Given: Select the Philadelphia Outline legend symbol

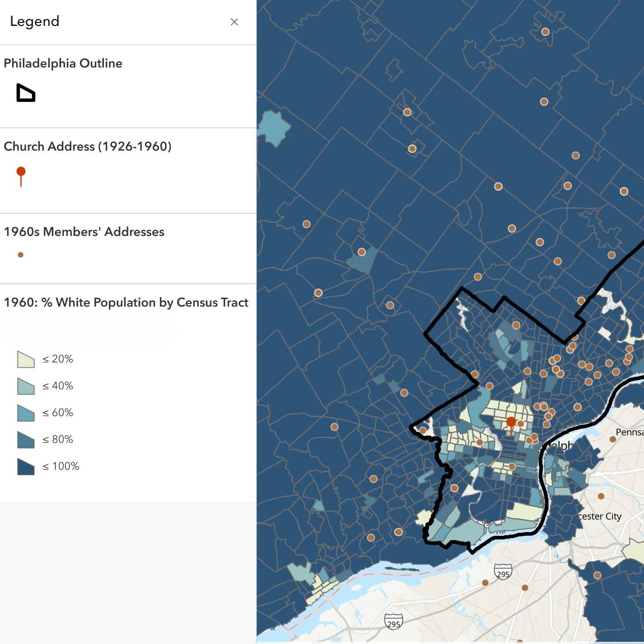Looking at the screenshot, I should 26,93.
